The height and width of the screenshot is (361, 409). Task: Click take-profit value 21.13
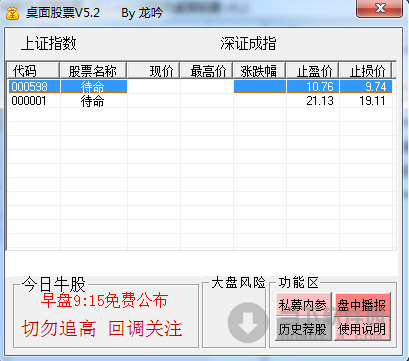[x=320, y=101]
